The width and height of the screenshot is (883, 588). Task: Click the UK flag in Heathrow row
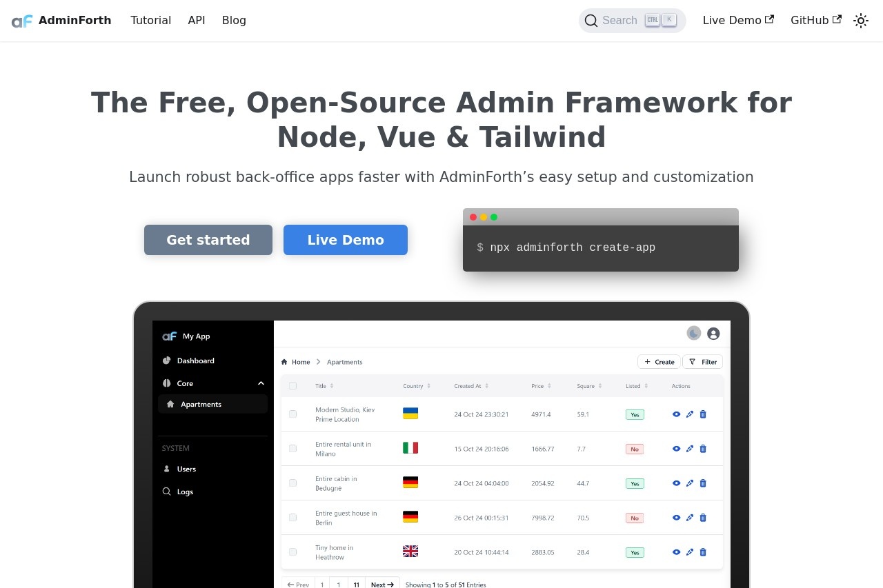pyautogui.click(x=410, y=551)
